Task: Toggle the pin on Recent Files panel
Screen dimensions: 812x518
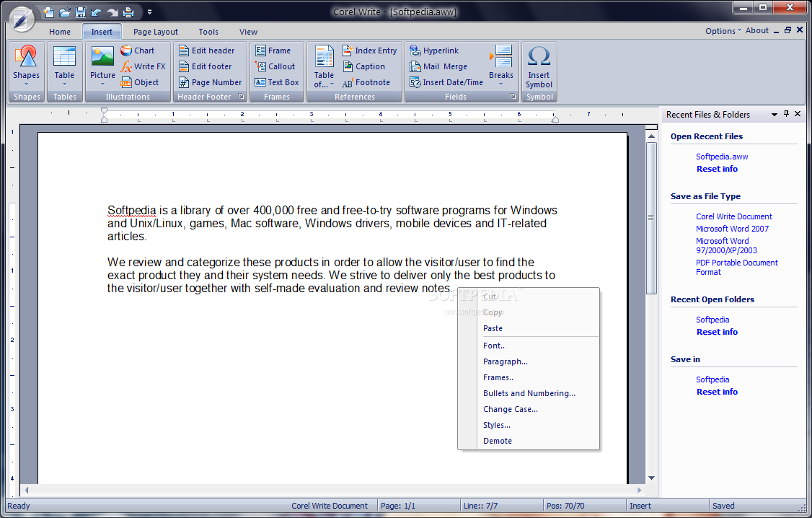Action: pyautogui.click(x=786, y=114)
